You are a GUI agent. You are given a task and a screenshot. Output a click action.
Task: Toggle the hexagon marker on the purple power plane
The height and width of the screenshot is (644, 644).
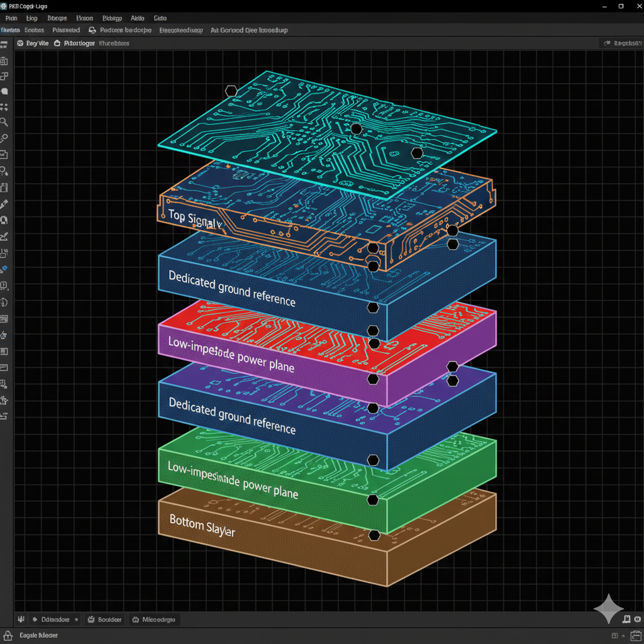(x=373, y=379)
